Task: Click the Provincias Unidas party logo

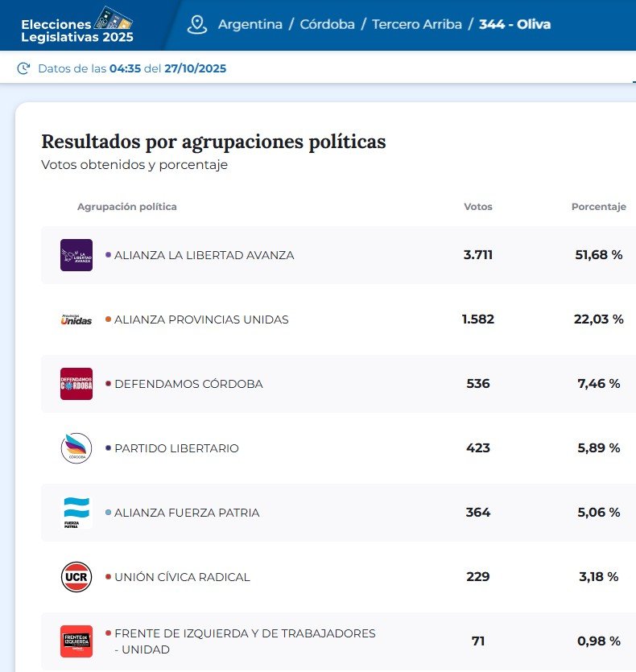Action: (76, 320)
